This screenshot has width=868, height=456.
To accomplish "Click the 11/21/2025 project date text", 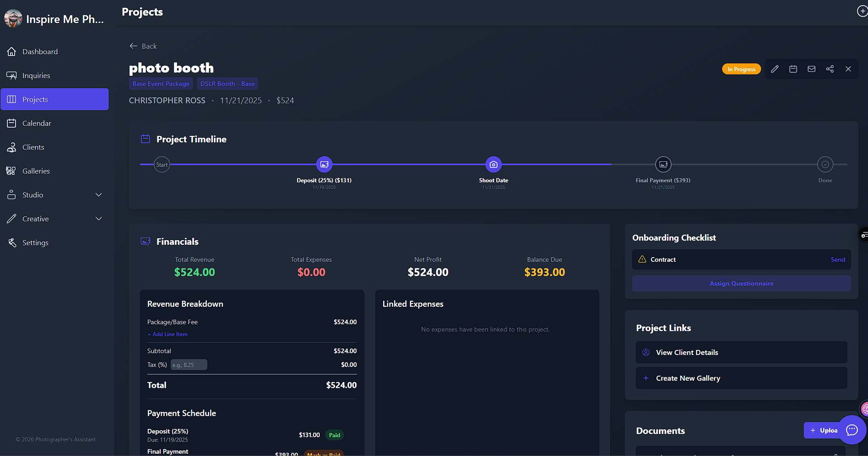I will (x=241, y=101).
